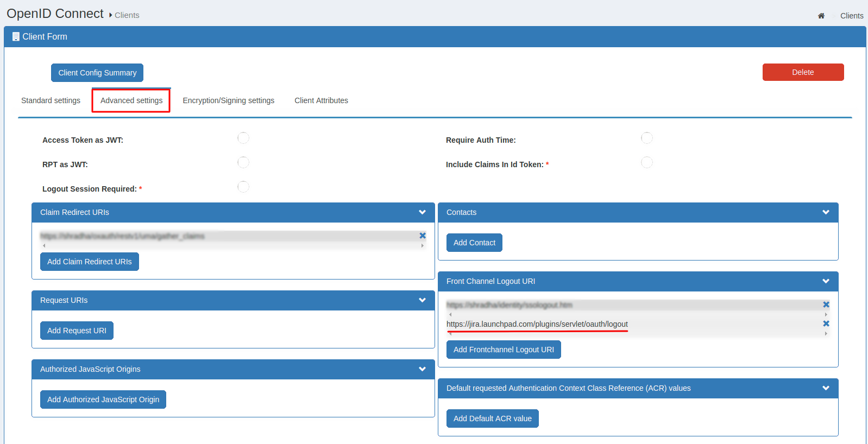The image size is (868, 444).
Task: Toggle RPT as JWT checkbox
Action: (x=243, y=162)
